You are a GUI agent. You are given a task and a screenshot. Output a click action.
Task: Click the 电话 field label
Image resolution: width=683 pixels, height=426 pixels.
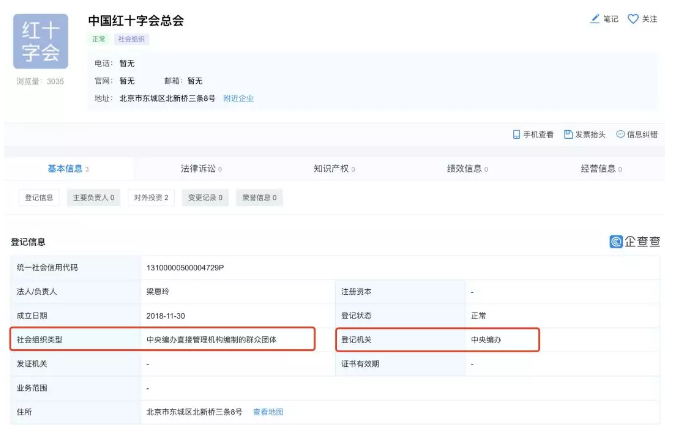[103, 64]
